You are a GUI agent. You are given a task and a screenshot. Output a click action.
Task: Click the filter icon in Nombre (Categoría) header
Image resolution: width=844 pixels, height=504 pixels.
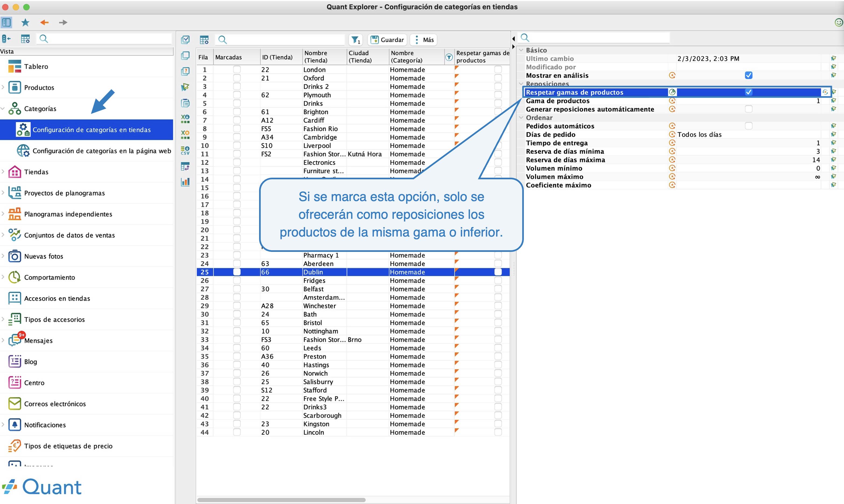tap(449, 57)
